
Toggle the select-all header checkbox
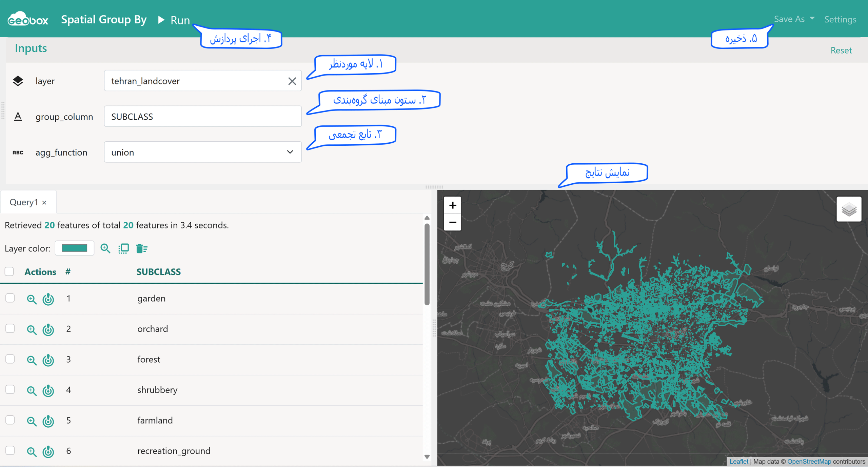[x=9, y=271]
